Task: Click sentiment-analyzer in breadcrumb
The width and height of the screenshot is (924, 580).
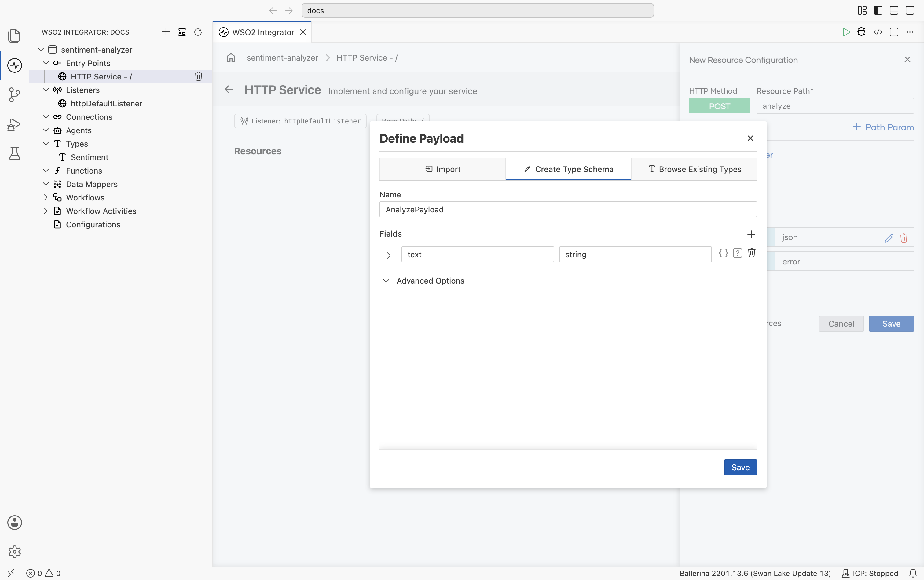Action: [282, 57]
